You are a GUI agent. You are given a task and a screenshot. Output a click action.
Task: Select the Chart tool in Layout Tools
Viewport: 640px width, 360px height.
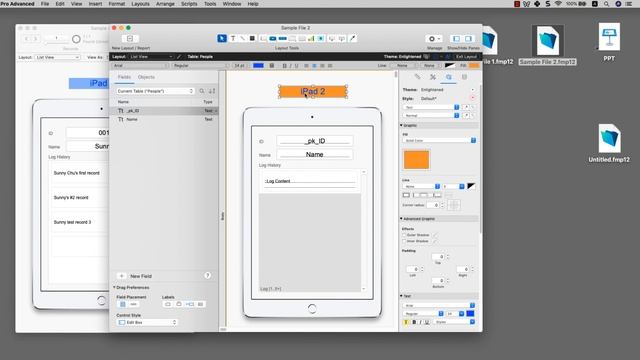311,38
